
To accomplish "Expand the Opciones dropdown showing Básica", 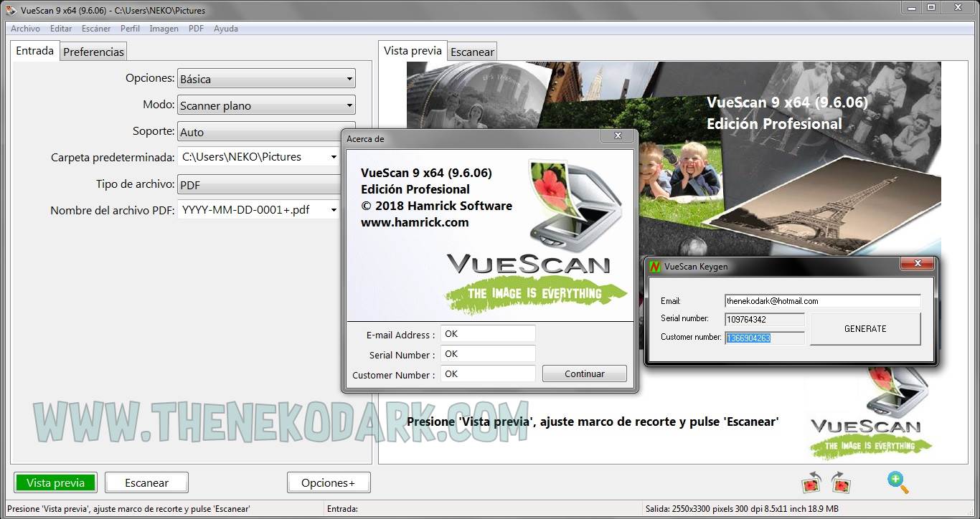I will 266,79.
